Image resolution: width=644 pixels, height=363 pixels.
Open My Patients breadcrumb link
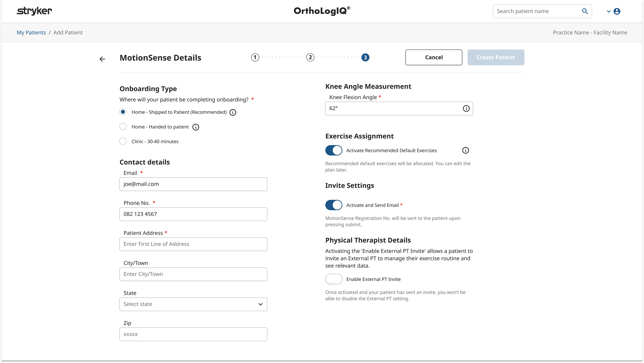click(31, 33)
